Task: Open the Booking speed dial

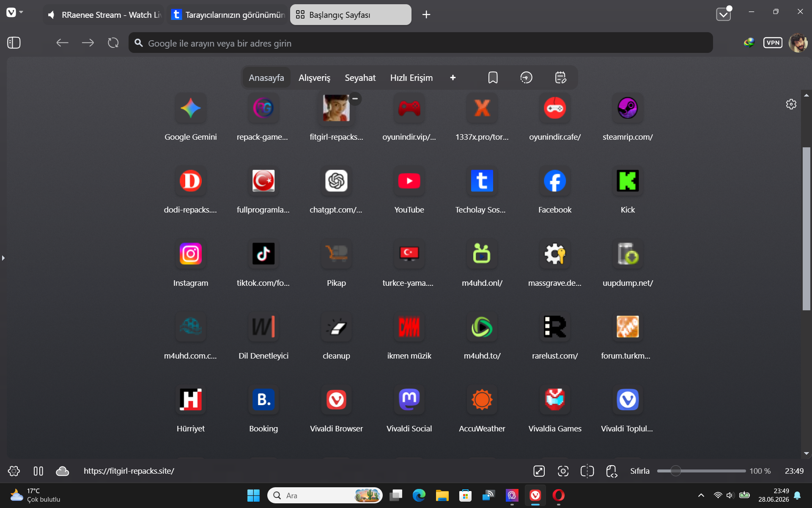Action: [x=263, y=400]
